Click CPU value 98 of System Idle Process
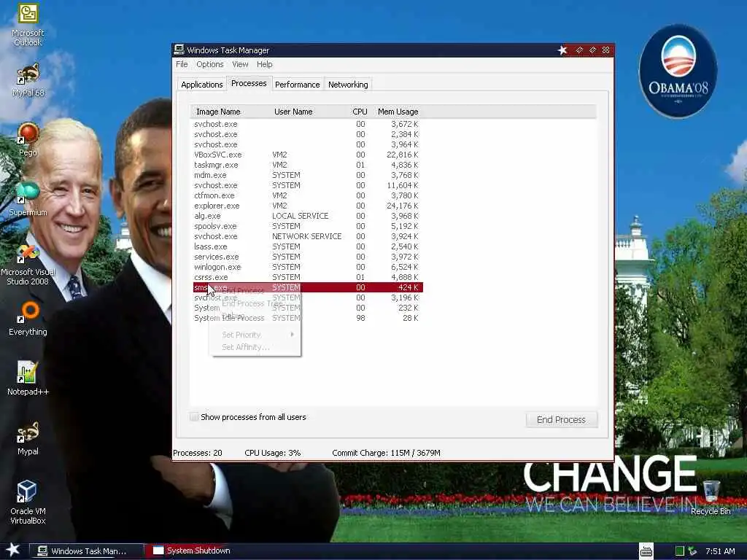 pos(360,318)
